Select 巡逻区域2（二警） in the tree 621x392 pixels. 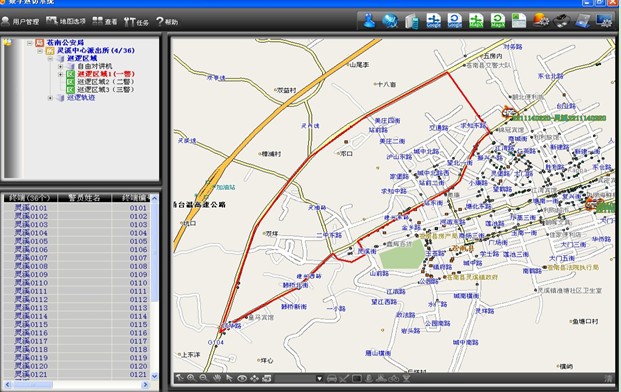pyautogui.click(x=105, y=82)
